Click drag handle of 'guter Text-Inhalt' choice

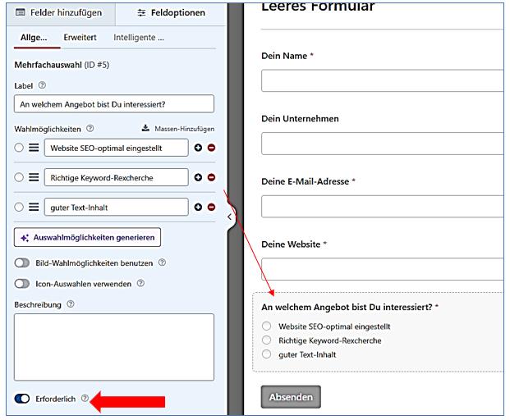[x=34, y=208]
